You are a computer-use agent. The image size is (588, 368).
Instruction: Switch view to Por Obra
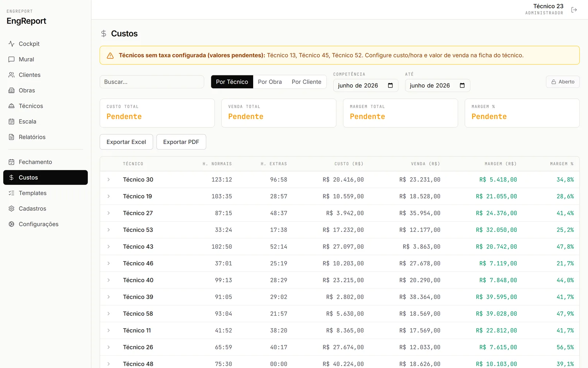coord(270,82)
